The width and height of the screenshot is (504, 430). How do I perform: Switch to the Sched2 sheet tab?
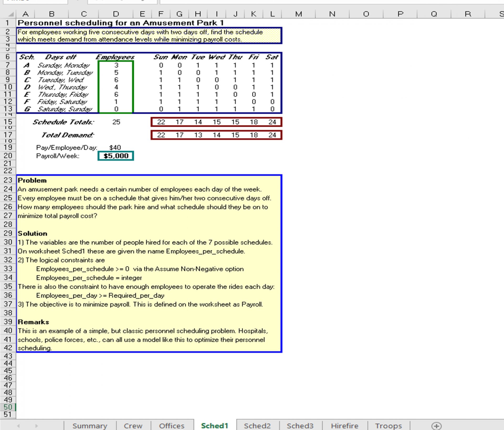pyautogui.click(x=257, y=426)
